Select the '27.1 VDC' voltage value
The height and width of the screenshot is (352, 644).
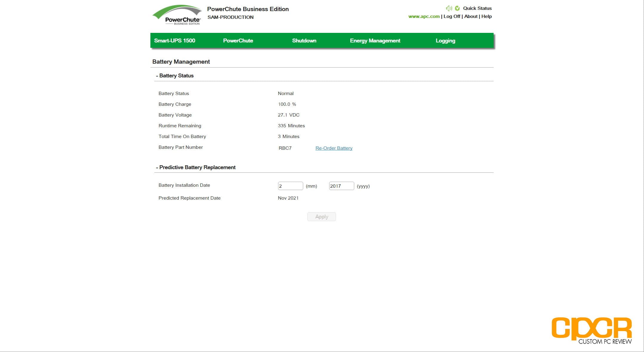[289, 115]
